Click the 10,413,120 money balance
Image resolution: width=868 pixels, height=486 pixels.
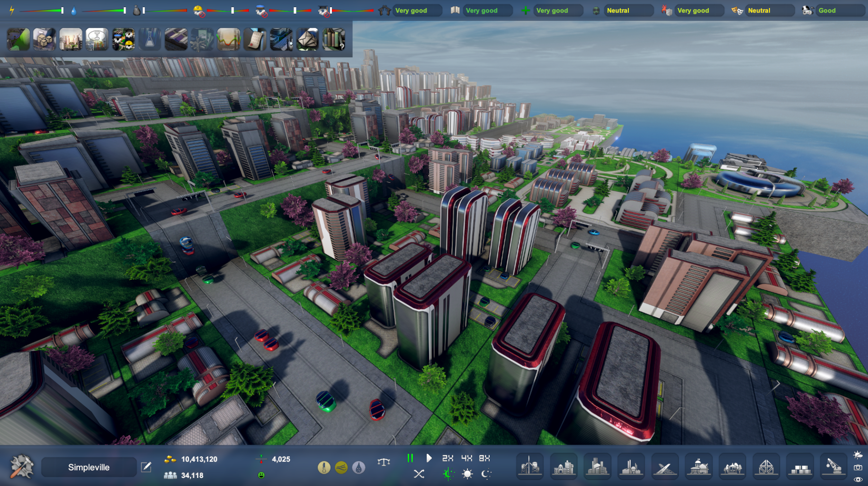tap(199, 459)
